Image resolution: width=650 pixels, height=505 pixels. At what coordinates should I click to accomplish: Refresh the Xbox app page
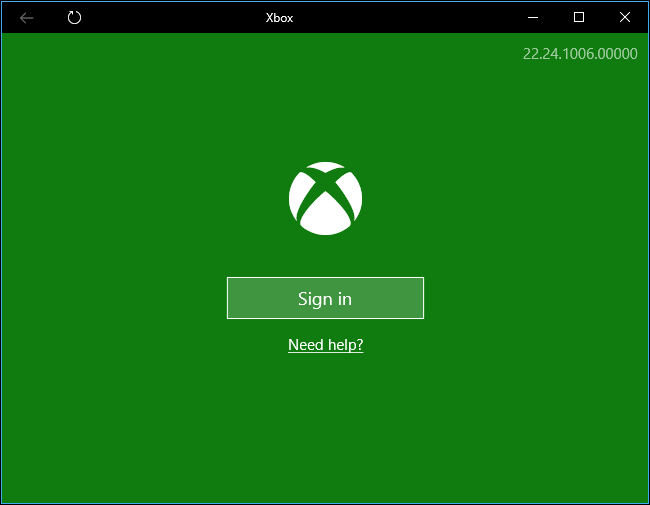(74, 17)
